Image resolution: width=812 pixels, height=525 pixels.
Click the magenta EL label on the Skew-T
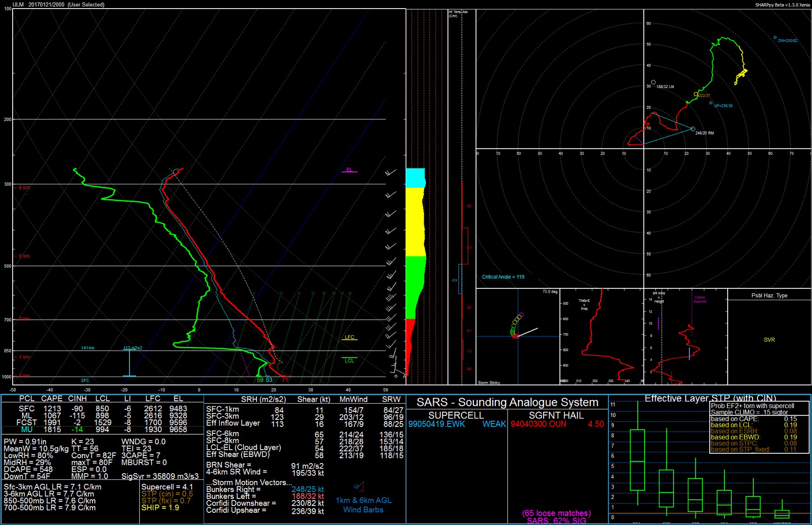[349, 170]
